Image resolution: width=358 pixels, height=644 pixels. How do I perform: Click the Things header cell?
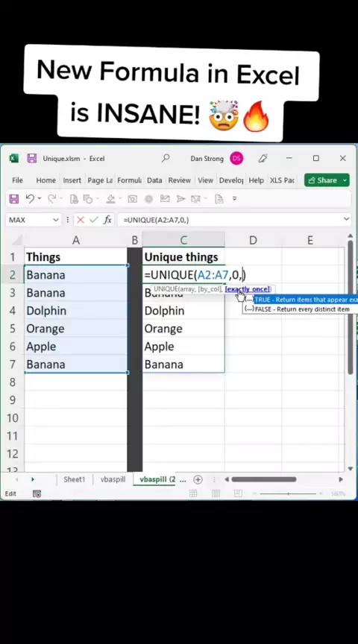tap(75, 257)
